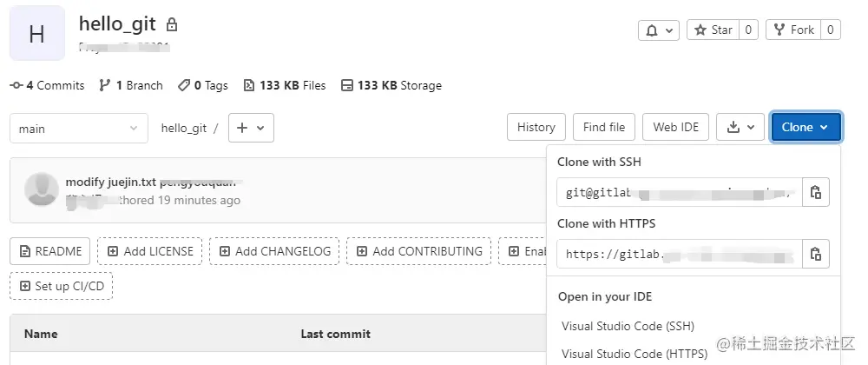
Task: Open the notification bell dropdown
Action: (x=659, y=30)
